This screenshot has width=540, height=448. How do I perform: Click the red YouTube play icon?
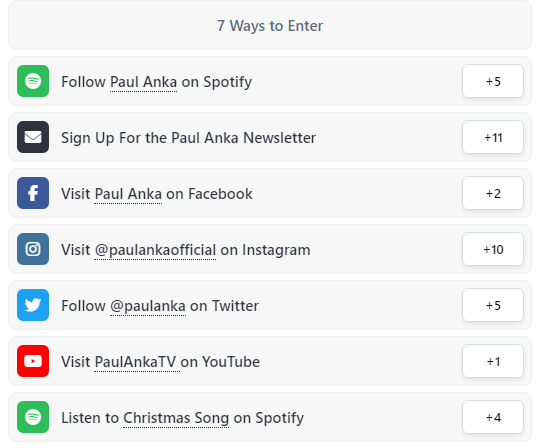pos(33,361)
